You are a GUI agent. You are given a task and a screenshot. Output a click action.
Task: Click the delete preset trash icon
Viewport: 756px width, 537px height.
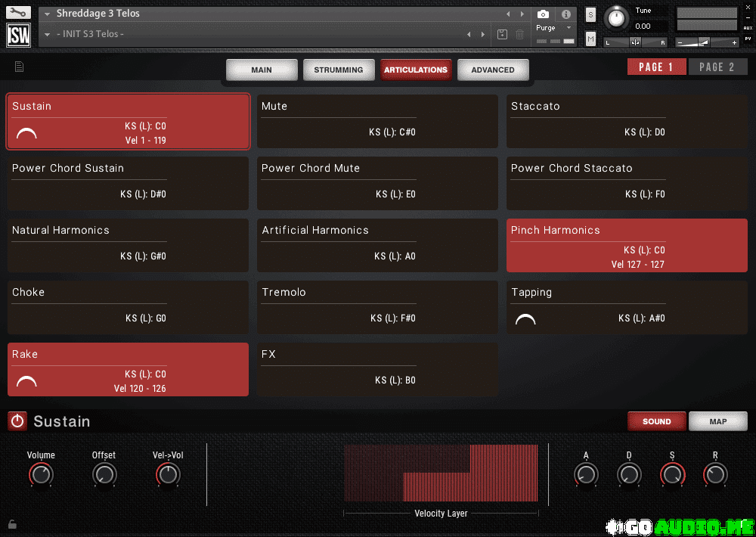[520, 34]
